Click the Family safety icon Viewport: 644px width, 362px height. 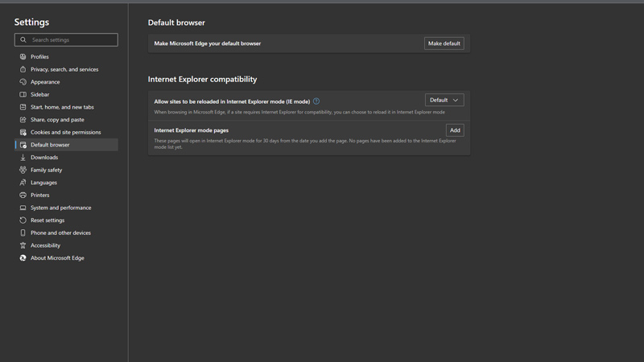(23, 170)
